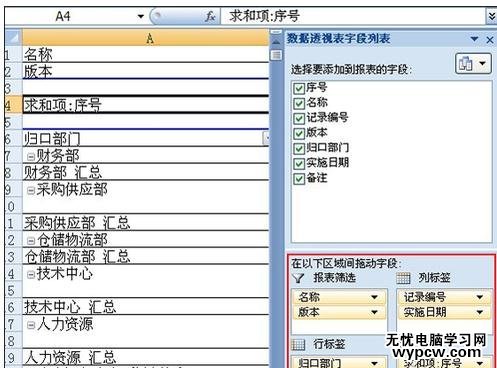Select the 备注 field name in list
Viewport: 497px width, 368px height.
317,178
